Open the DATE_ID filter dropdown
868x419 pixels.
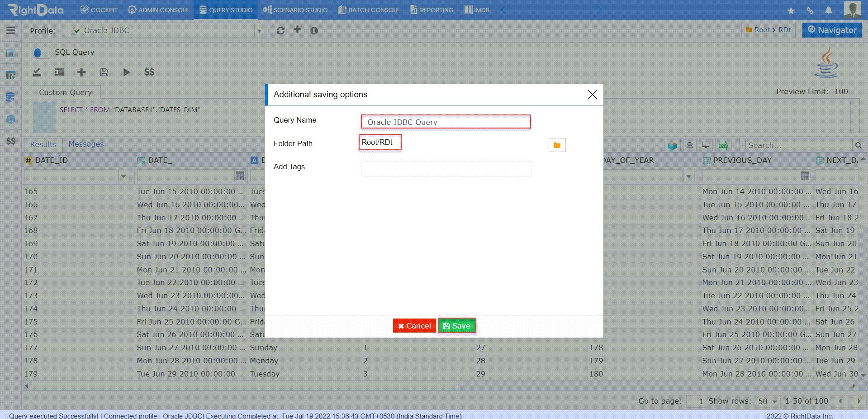tap(123, 176)
